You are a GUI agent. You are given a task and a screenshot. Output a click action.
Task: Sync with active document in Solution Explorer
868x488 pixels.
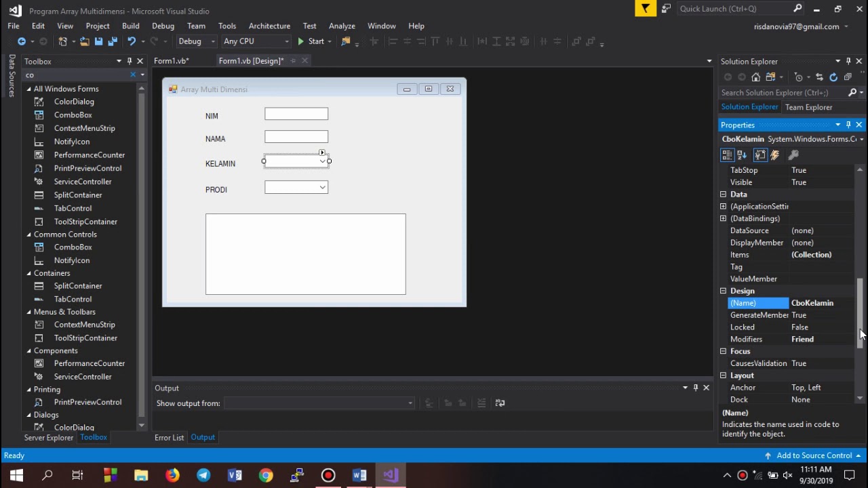coord(819,77)
